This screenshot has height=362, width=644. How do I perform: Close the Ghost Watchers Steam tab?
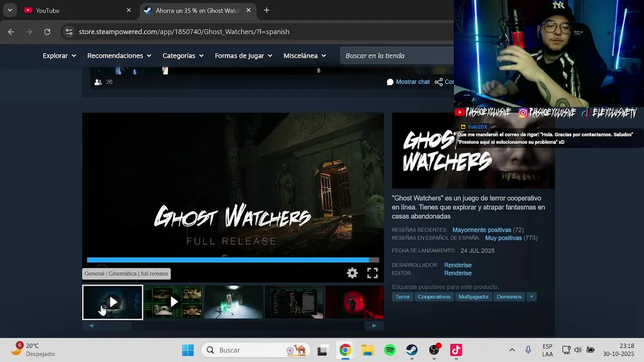point(249,10)
